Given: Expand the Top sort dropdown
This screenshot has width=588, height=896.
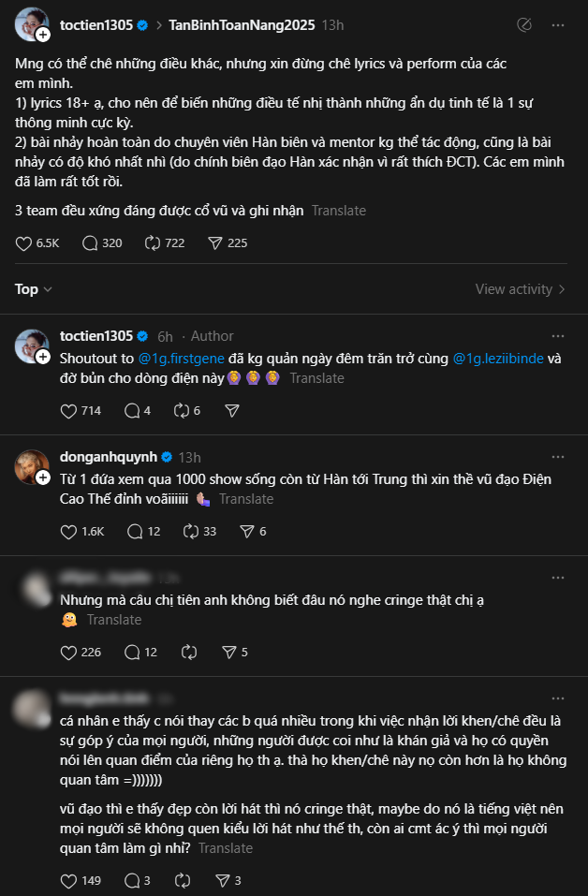Looking at the screenshot, I should (x=34, y=289).
